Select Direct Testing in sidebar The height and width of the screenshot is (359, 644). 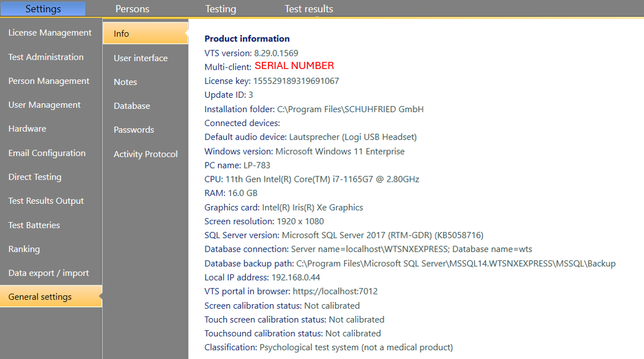click(x=35, y=177)
